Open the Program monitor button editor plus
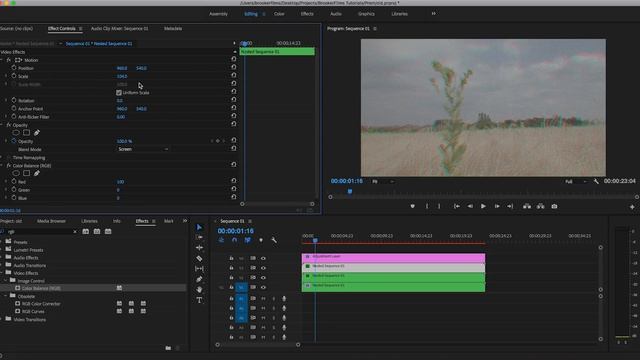Viewport: 640px width, 360px height. tap(632, 207)
